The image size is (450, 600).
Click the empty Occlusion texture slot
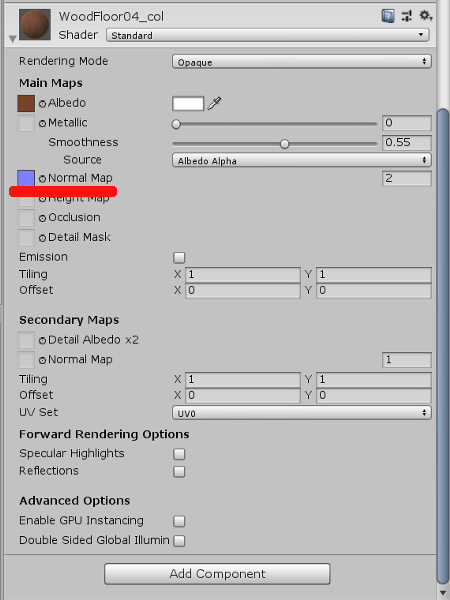[26, 218]
